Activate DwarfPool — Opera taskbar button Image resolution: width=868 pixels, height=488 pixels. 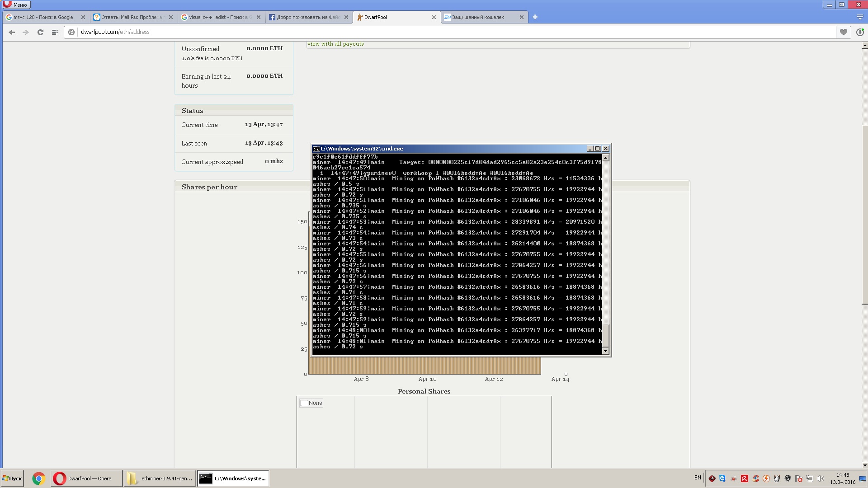coord(86,479)
